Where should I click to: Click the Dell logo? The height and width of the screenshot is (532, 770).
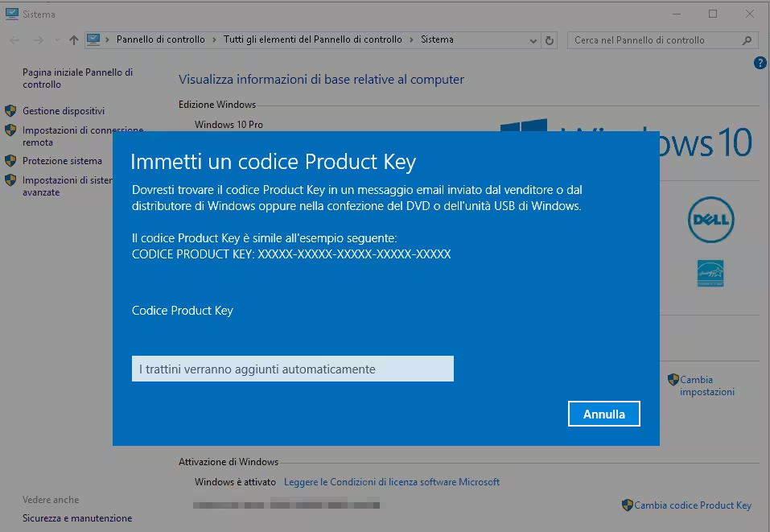click(x=710, y=220)
